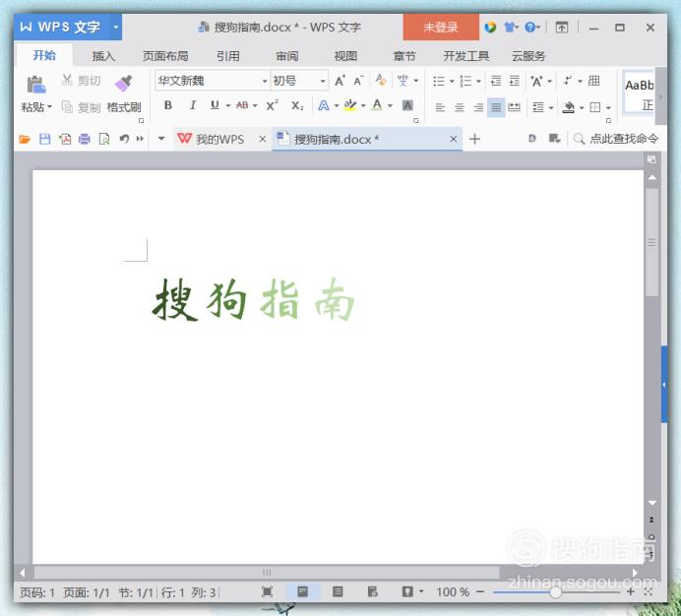This screenshot has height=616, width=681.
Task: Click the text effects outlined A icon
Action: pyautogui.click(x=324, y=105)
